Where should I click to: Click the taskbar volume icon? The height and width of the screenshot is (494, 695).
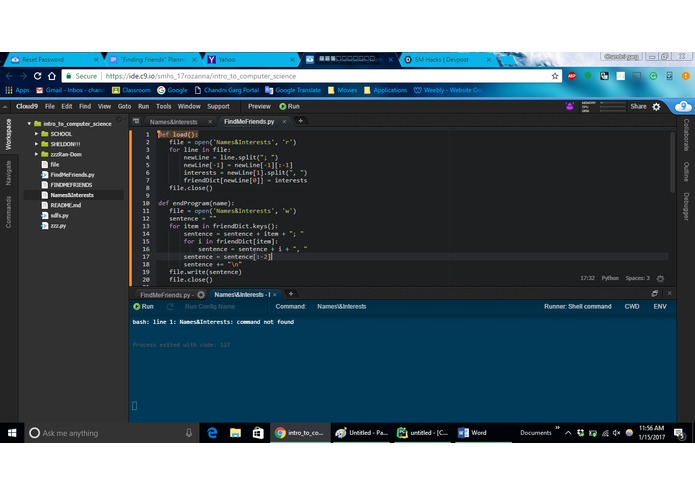(x=616, y=433)
